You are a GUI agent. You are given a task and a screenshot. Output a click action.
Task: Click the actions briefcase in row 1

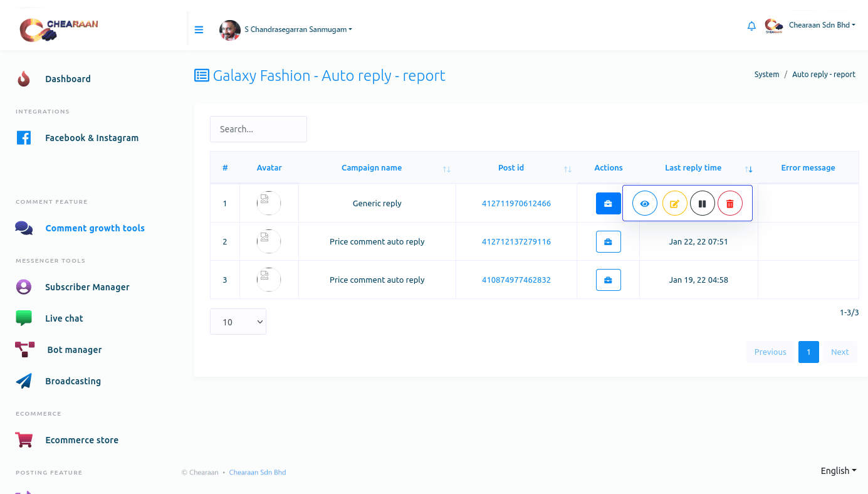pyautogui.click(x=608, y=204)
